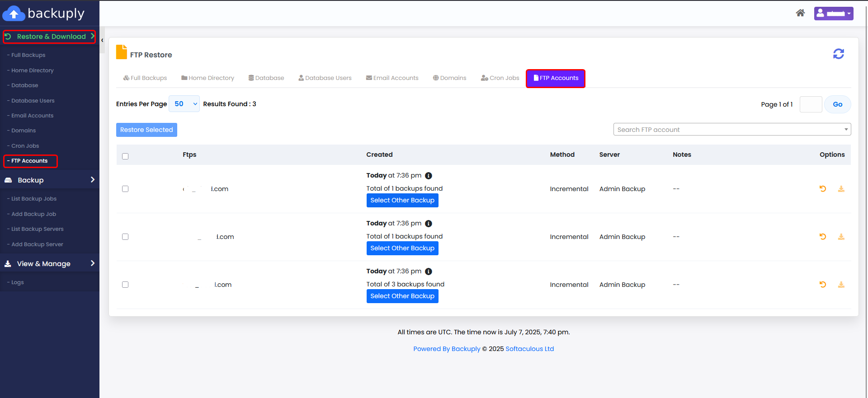Screen dimensions: 868x398
Task: Open the user account menu button
Action: (x=834, y=13)
